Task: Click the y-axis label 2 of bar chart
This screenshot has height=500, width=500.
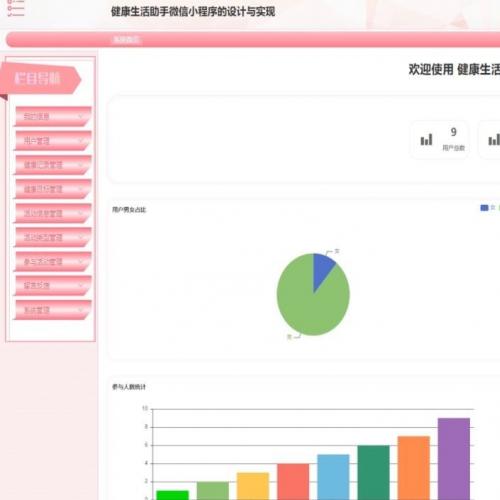Action: click(146, 481)
